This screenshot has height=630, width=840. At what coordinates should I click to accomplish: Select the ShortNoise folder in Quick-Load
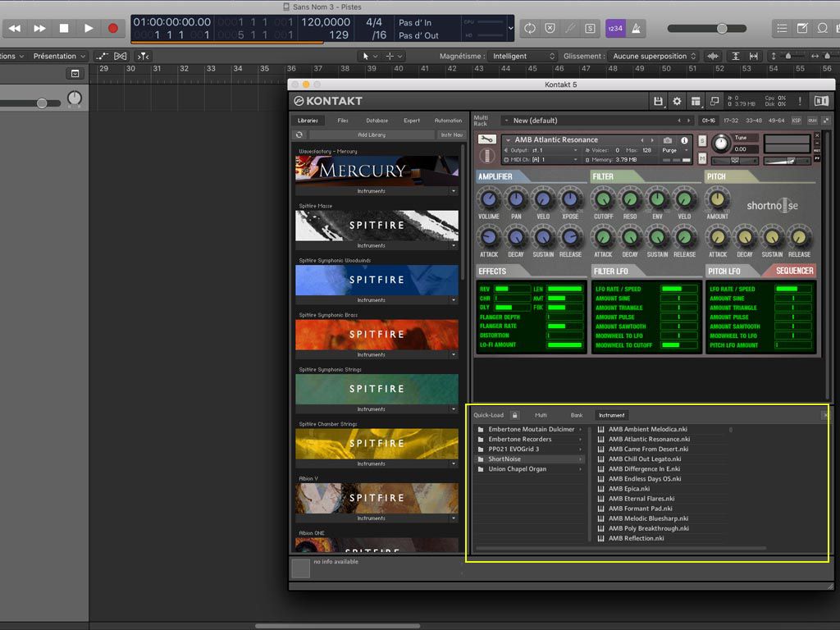tap(529, 459)
